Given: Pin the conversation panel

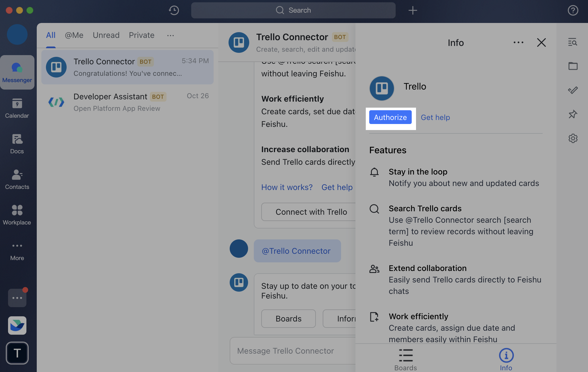Looking at the screenshot, I should click(x=573, y=114).
